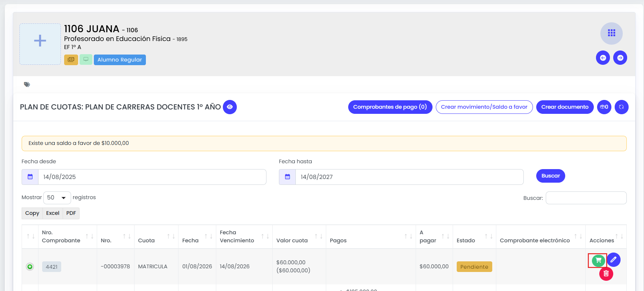This screenshot has width=644, height=291.
Task: Sort by Pagos column header
Action: point(371,236)
